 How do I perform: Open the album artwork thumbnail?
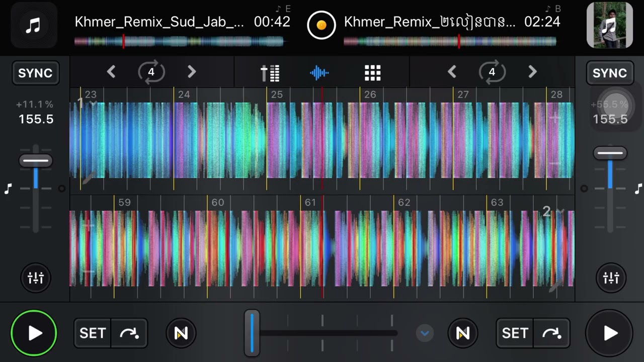tap(609, 25)
